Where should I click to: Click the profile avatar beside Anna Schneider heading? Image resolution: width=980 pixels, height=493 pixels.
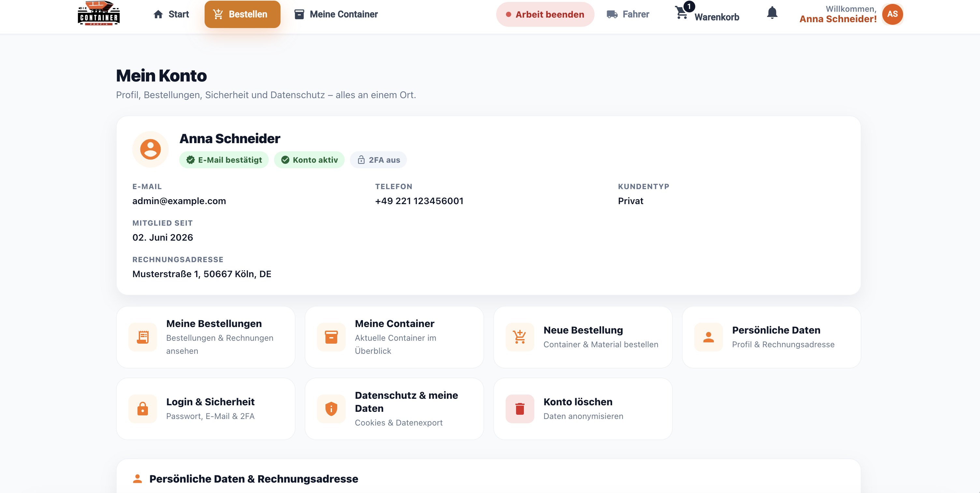(150, 149)
